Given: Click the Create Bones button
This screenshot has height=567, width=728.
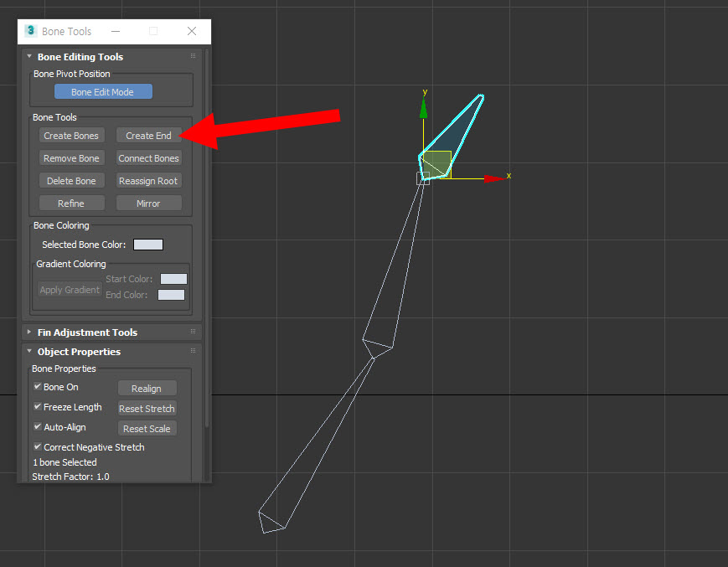Looking at the screenshot, I should [x=71, y=136].
